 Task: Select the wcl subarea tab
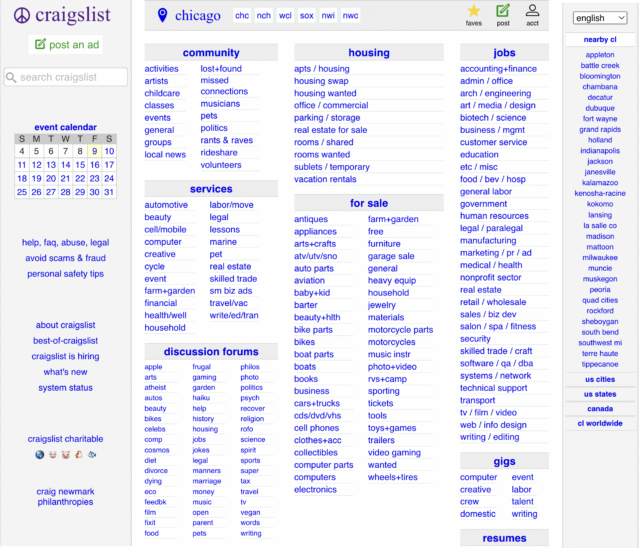[285, 16]
